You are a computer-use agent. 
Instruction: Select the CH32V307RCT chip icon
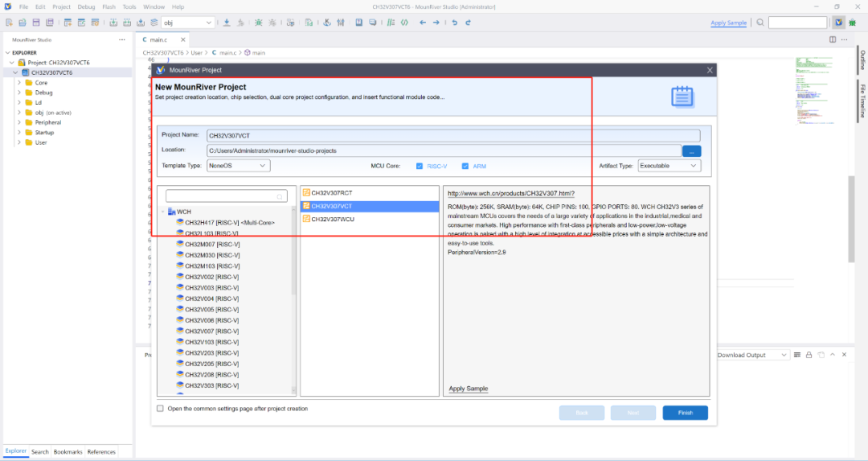[x=306, y=193]
